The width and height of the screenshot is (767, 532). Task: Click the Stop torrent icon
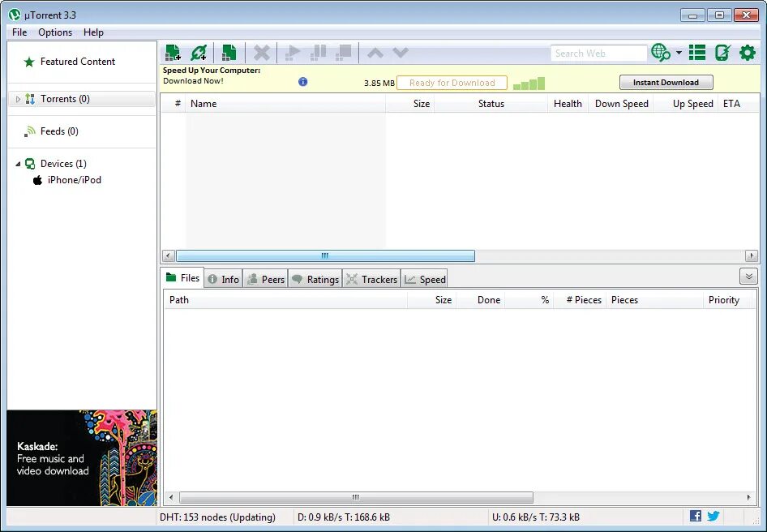click(344, 53)
